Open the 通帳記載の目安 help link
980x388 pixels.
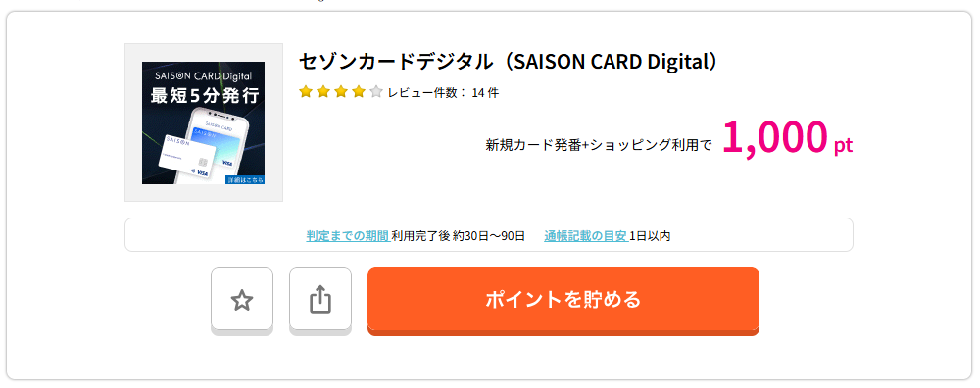pos(586,236)
